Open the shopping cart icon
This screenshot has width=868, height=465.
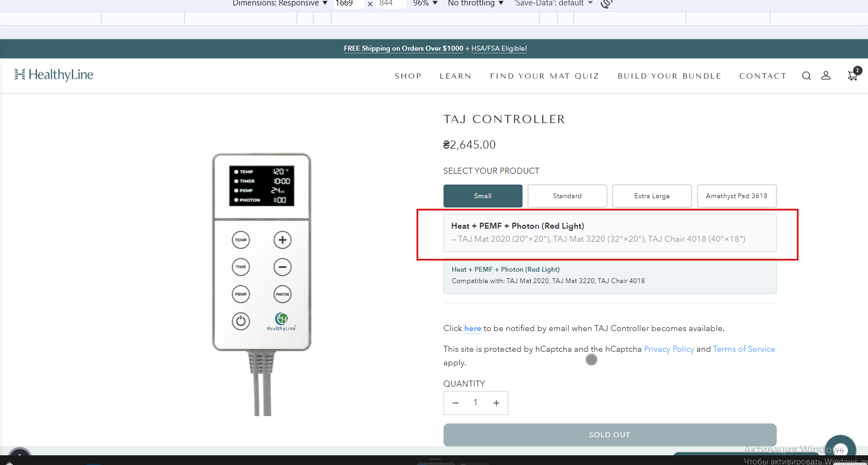[854, 75]
